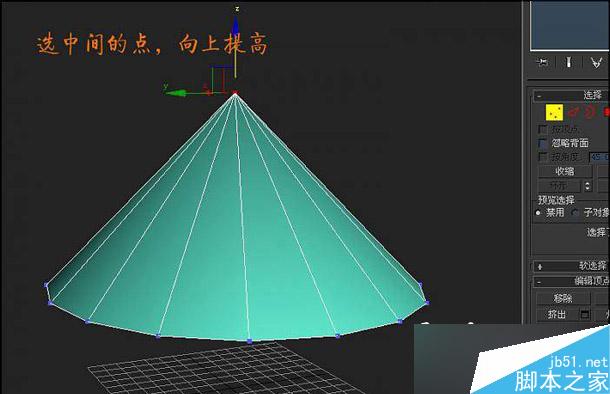Select the 子对象 preview selection radio
This screenshot has width=610, height=394.
575,213
